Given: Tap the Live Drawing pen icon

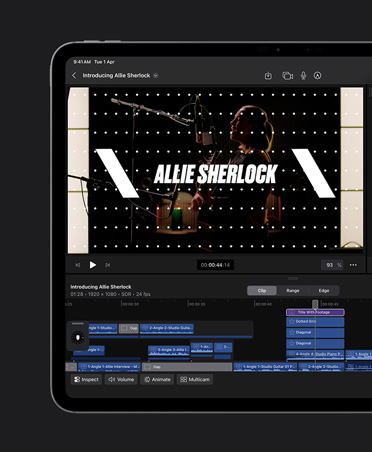Looking at the screenshot, I should click(317, 76).
